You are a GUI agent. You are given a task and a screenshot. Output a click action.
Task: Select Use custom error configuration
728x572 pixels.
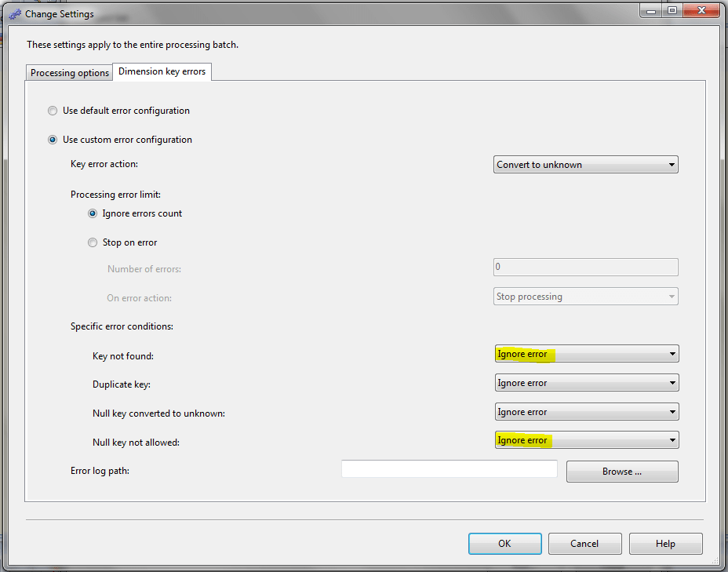[52, 139]
